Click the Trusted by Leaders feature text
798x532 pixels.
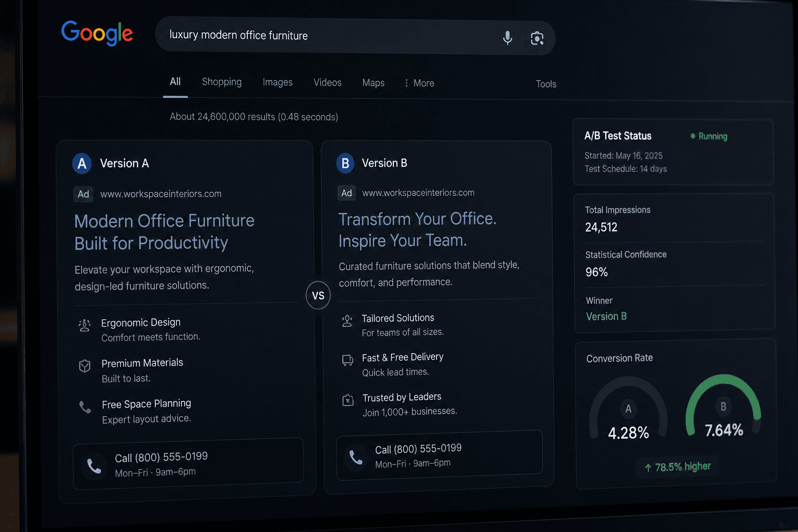pos(402,397)
